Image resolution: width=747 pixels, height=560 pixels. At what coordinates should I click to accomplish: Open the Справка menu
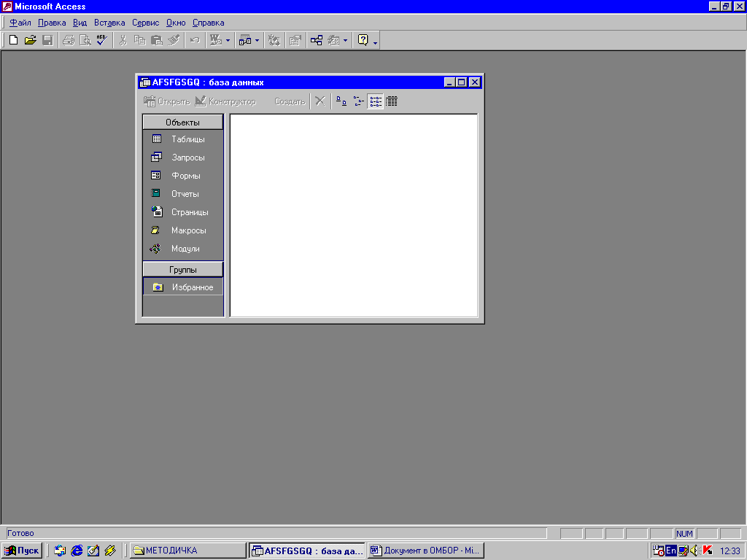[x=208, y=23]
